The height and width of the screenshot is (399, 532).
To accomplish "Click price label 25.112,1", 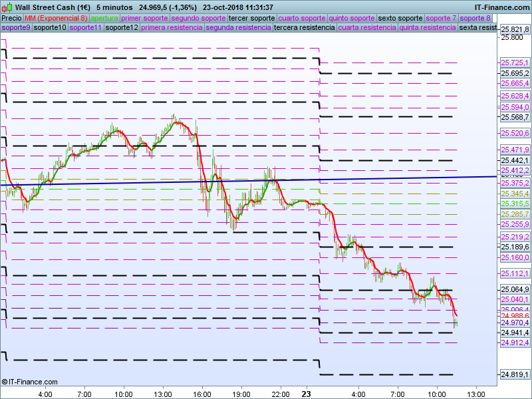I will 515,273.
